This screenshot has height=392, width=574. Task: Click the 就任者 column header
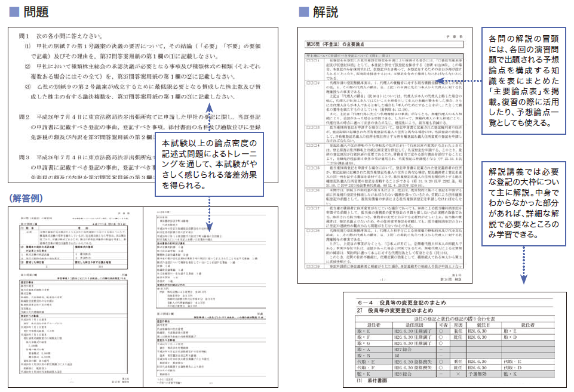tap(527, 325)
